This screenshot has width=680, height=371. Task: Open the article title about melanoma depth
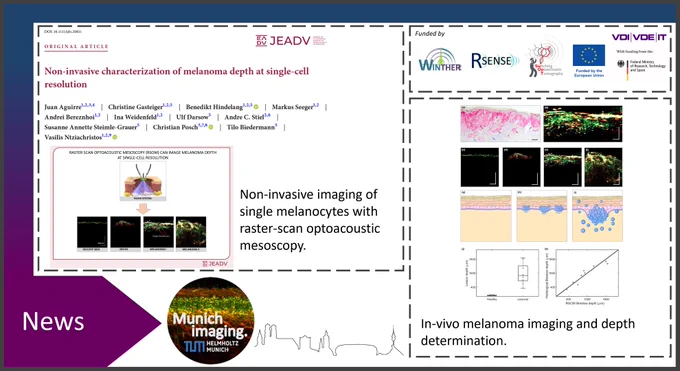[177, 77]
